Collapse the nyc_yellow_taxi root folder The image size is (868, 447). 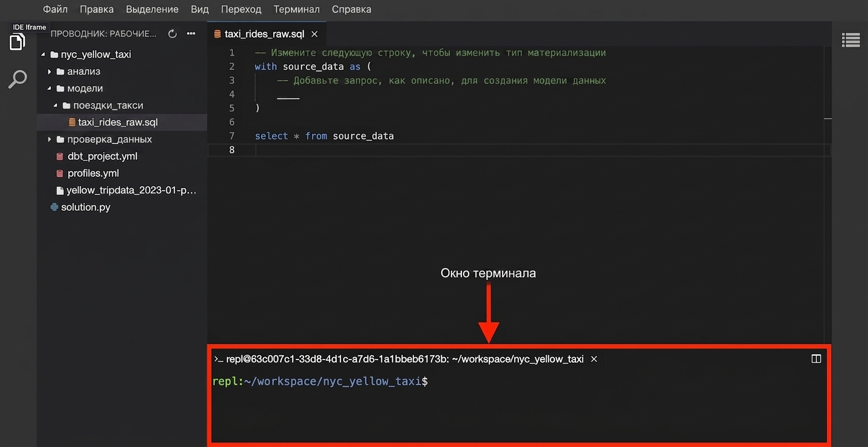(44, 54)
